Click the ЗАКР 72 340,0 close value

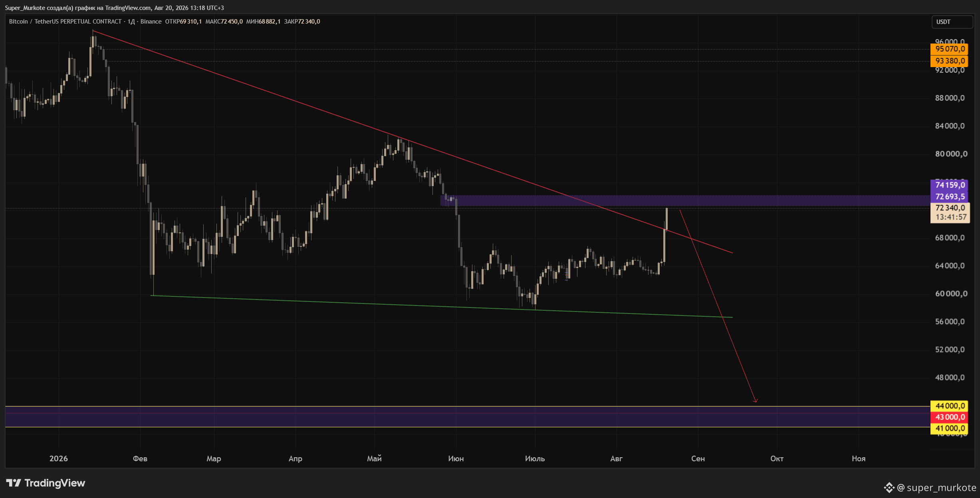click(x=302, y=22)
